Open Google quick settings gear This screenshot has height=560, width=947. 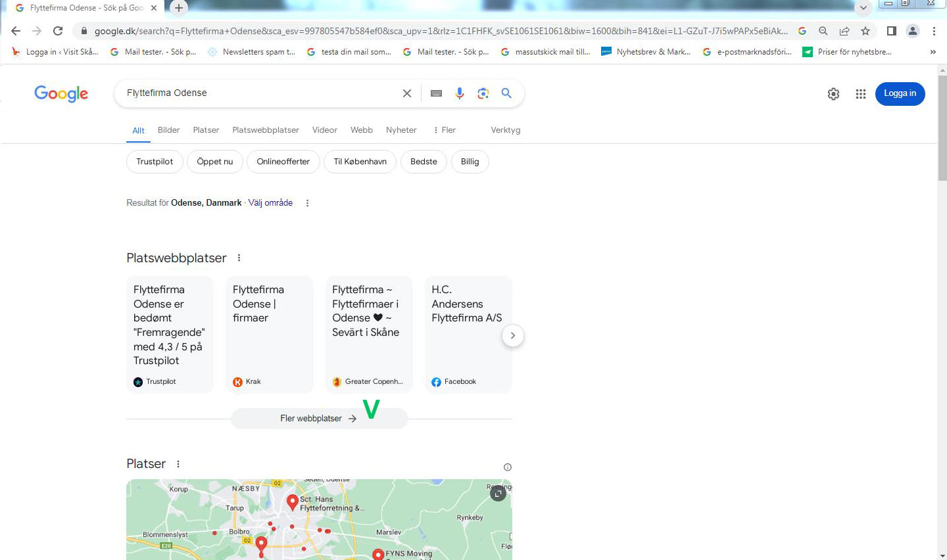point(833,94)
